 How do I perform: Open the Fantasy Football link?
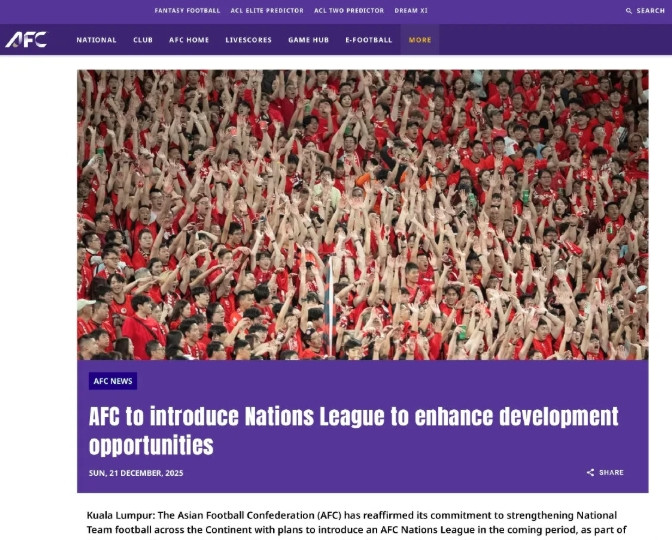187,11
